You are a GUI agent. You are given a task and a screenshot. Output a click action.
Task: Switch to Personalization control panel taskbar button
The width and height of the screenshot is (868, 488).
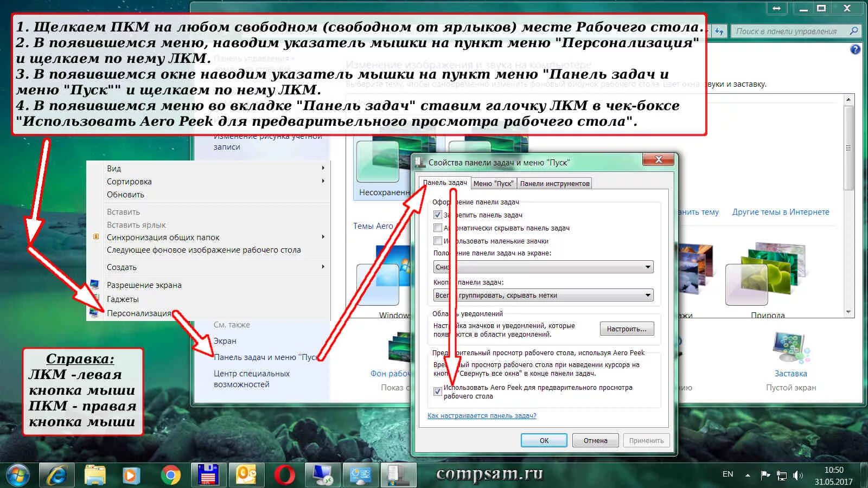tap(360, 476)
